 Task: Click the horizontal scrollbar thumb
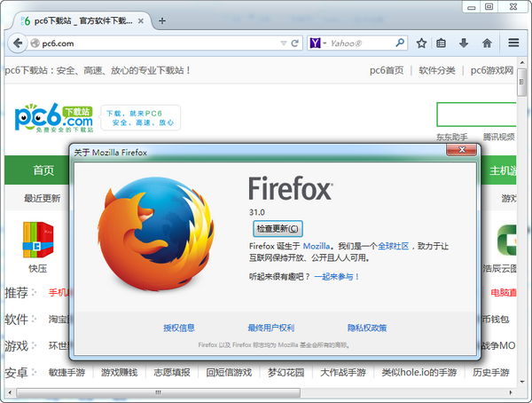pyautogui.click(x=158, y=392)
